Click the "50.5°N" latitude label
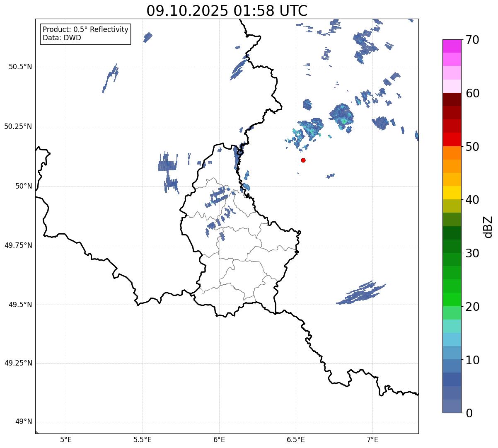The image size is (498, 448). point(20,67)
